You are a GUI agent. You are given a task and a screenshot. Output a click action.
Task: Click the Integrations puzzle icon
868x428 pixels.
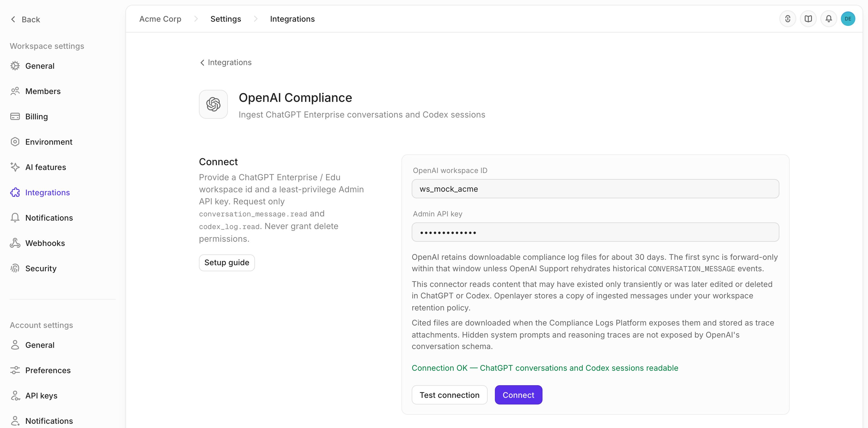tap(15, 192)
